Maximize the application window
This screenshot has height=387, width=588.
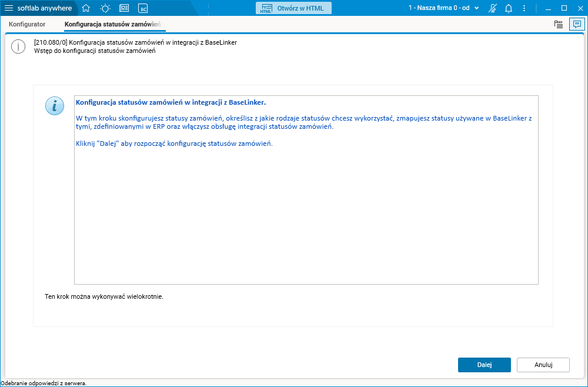click(564, 8)
